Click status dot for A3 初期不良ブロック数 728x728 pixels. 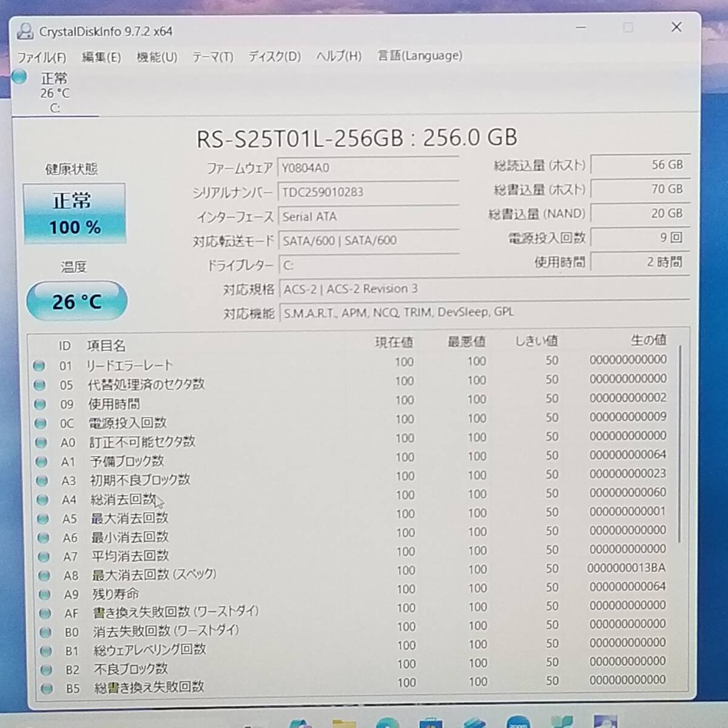[42, 480]
